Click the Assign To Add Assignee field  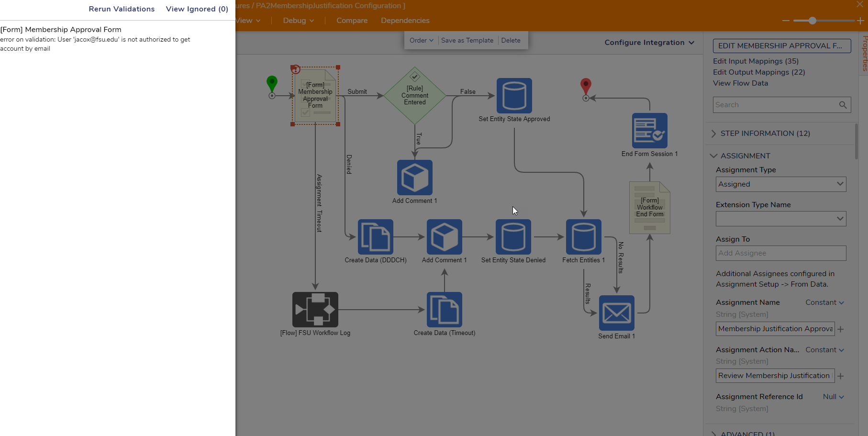[781, 253]
